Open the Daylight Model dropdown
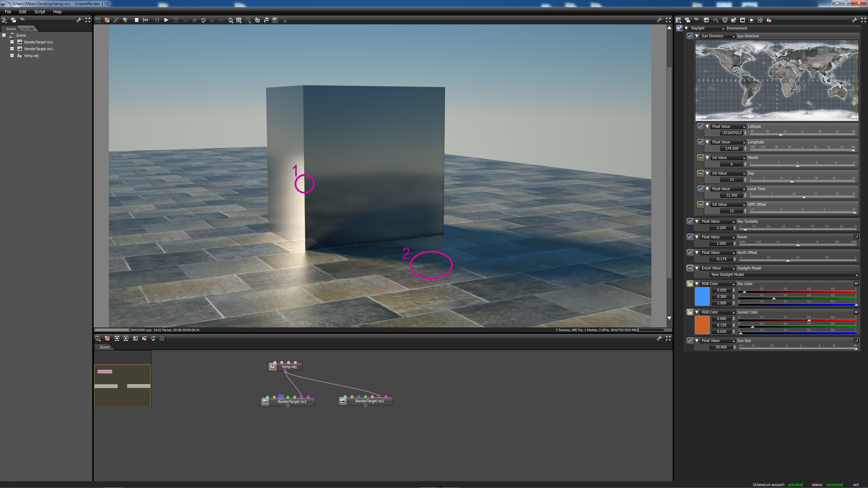This screenshot has height=488, width=868. [x=784, y=275]
